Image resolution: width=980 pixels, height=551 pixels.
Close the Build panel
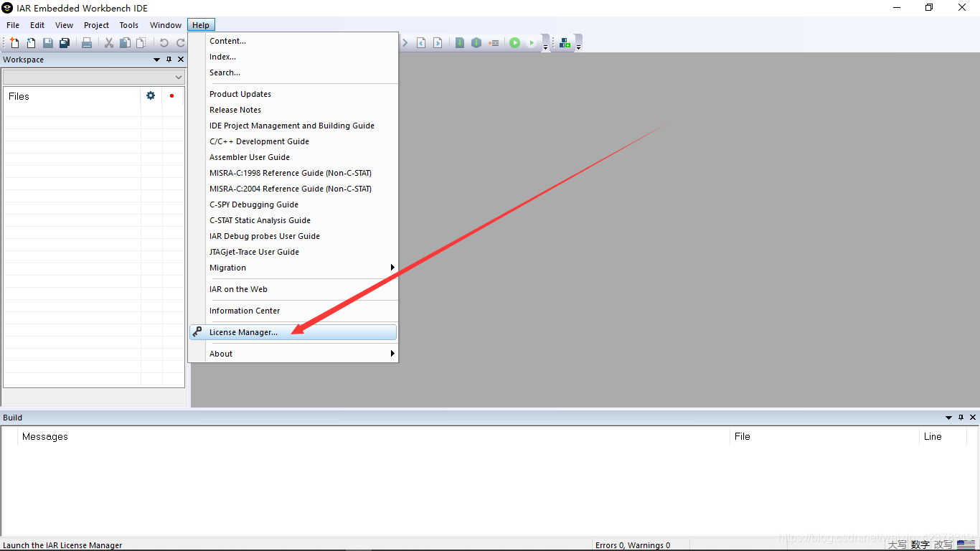pyautogui.click(x=973, y=418)
